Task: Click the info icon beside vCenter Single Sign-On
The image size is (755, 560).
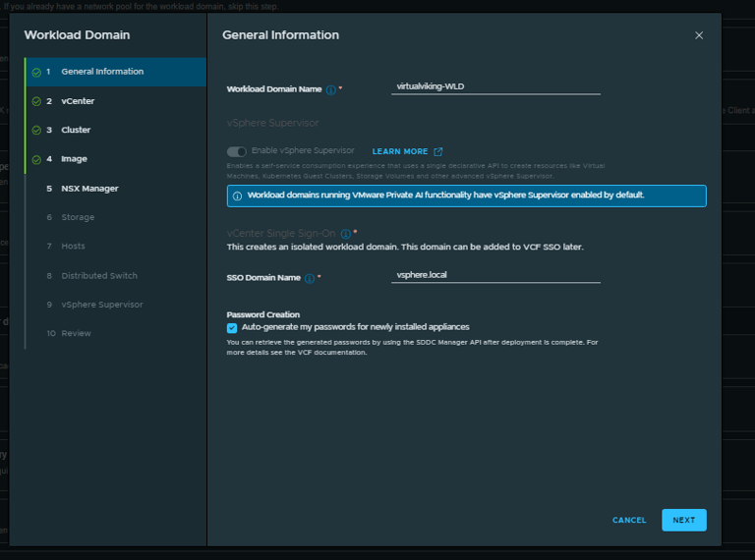Action: pos(345,234)
